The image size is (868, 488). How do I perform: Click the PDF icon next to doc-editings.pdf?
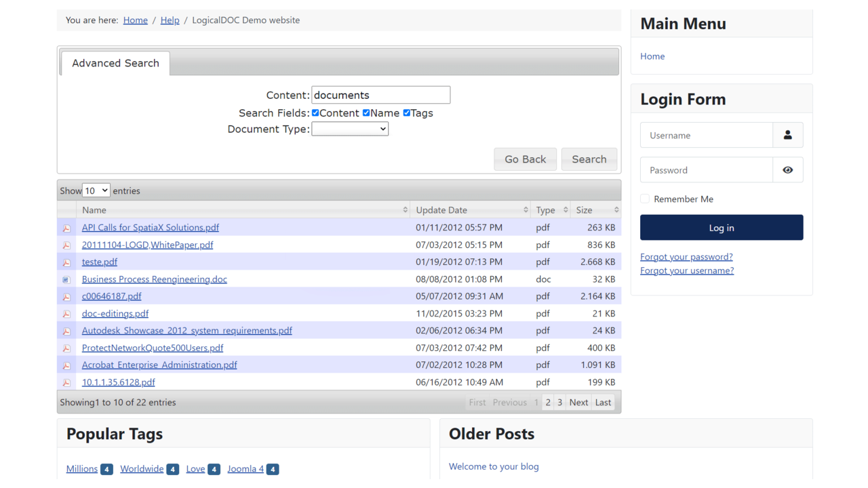[x=66, y=314]
